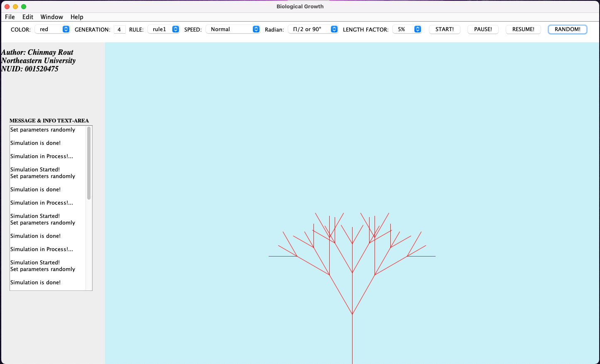The width and height of the screenshot is (600, 364).
Task: Open the RULE dropdown showing rule1
Action: (x=164, y=29)
